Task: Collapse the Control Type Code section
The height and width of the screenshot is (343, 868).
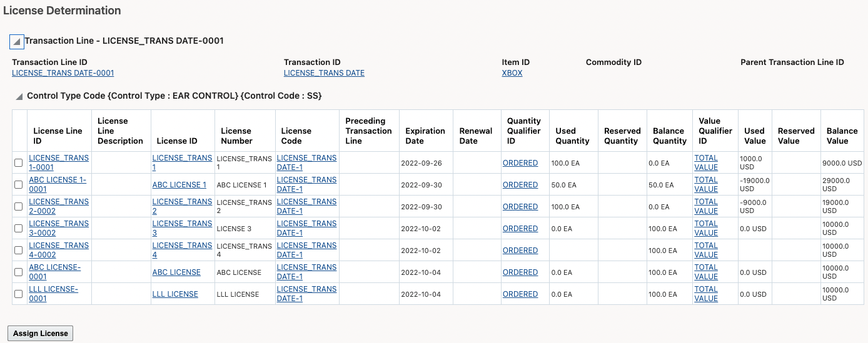Action: pos(19,97)
